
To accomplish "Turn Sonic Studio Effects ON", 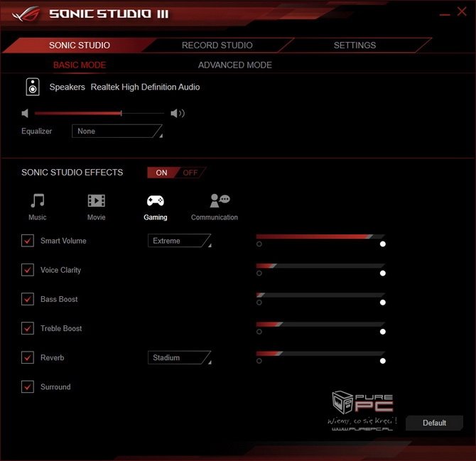I will click(x=161, y=173).
